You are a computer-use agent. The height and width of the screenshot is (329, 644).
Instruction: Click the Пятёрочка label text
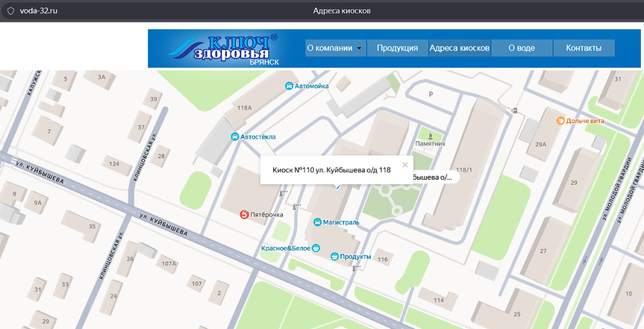(x=266, y=215)
